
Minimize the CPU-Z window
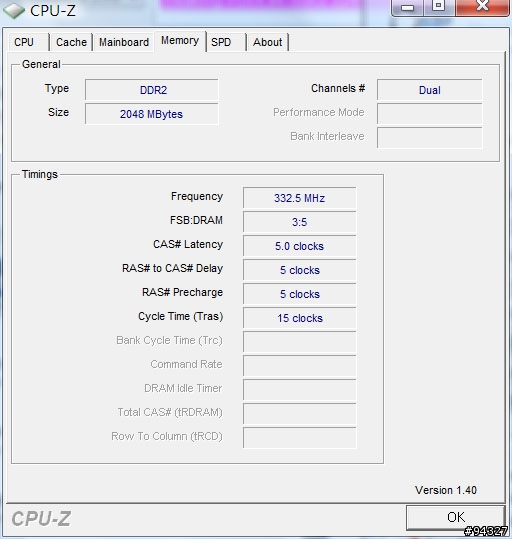point(407,7)
